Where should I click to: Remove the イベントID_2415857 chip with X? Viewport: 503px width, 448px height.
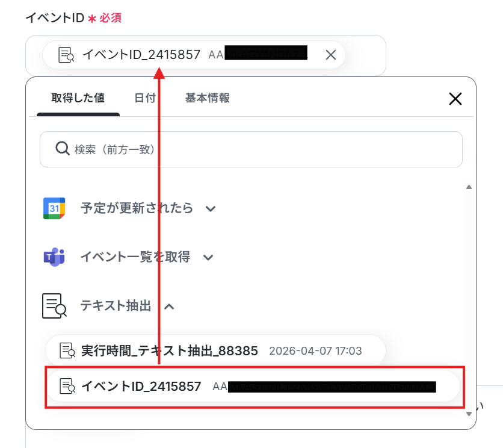[x=331, y=55]
